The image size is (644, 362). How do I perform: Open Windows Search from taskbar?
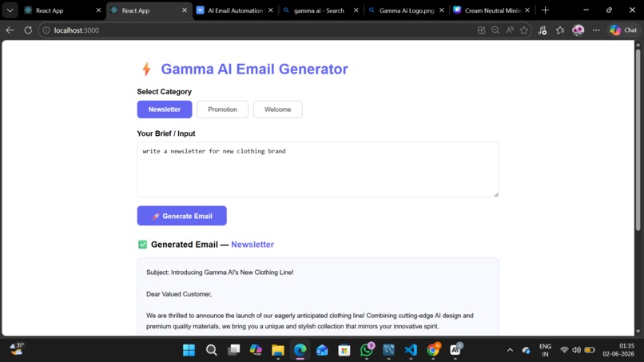tap(212, 350)
